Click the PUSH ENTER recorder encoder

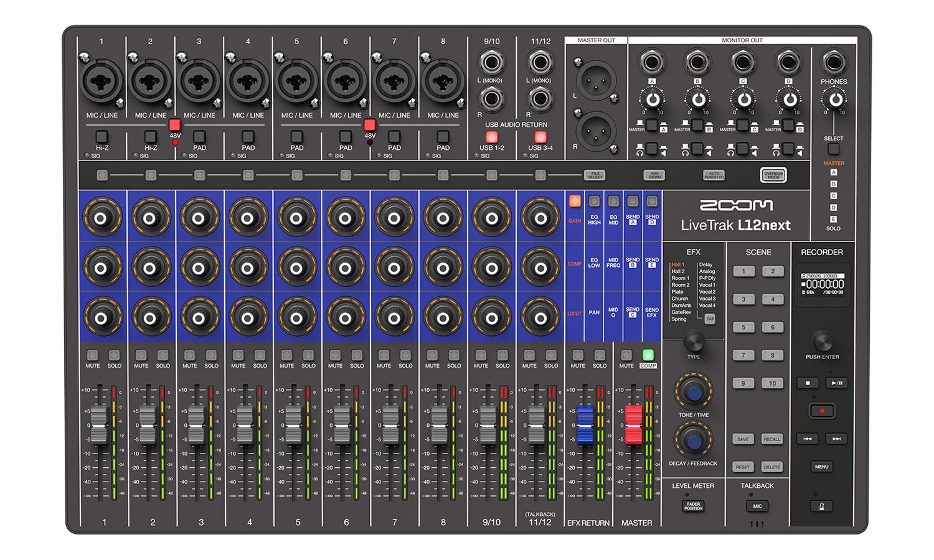click(x=822, y=341)
